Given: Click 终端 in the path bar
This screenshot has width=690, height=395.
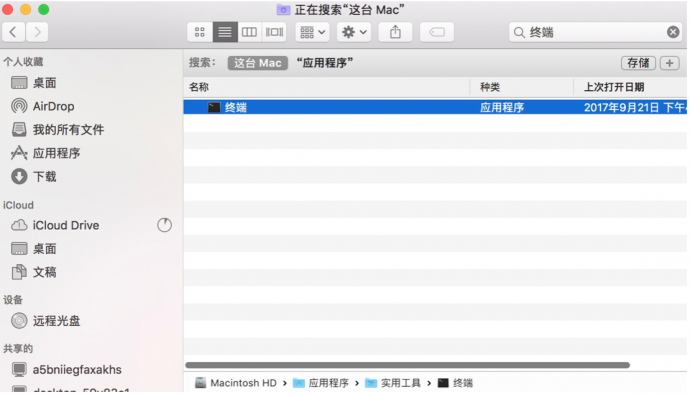Looking at the screenshot, I should click(x=455, y=383).
